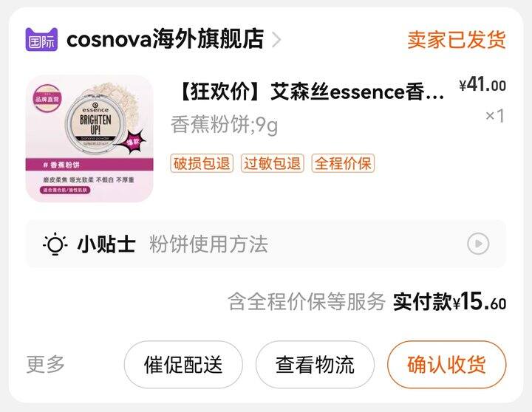Play the 粉饼使用方法 video tip
The height and width of the screenshot is (412, 532).
click(x=478, y=244)
